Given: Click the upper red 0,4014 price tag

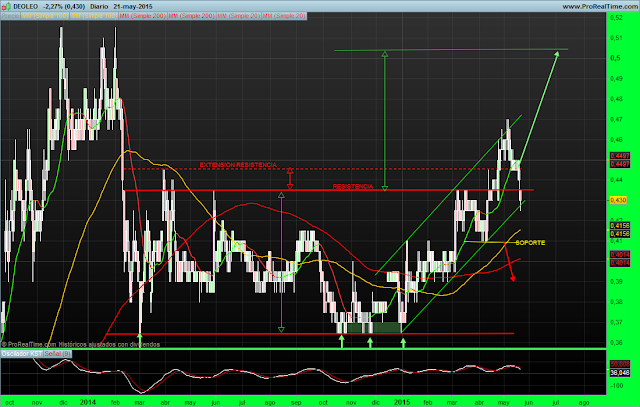Looking at the screenshot, I should click(620, 254).
